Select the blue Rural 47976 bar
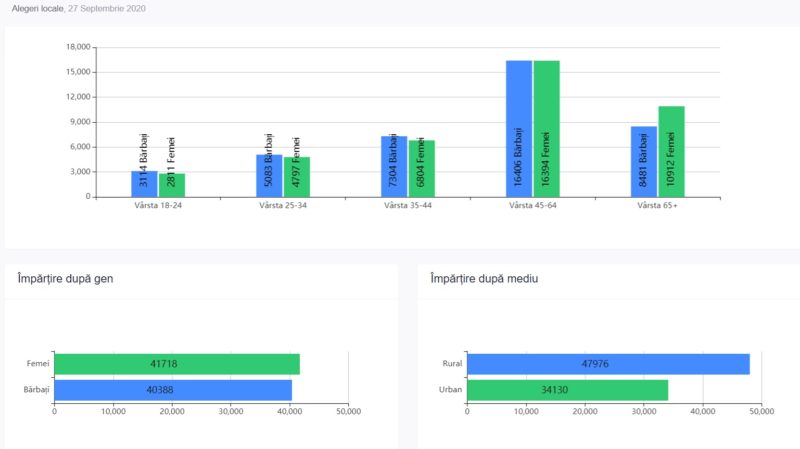The image size is (800, 449). click(607, 364)
